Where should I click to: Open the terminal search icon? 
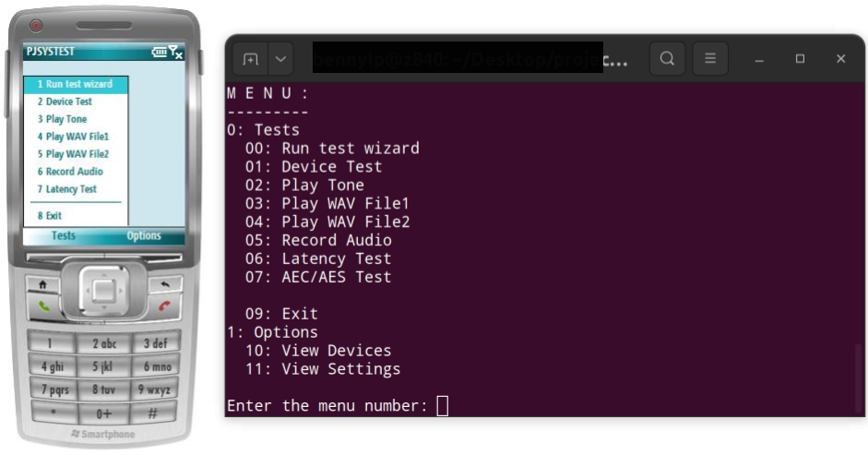point(667,58)
